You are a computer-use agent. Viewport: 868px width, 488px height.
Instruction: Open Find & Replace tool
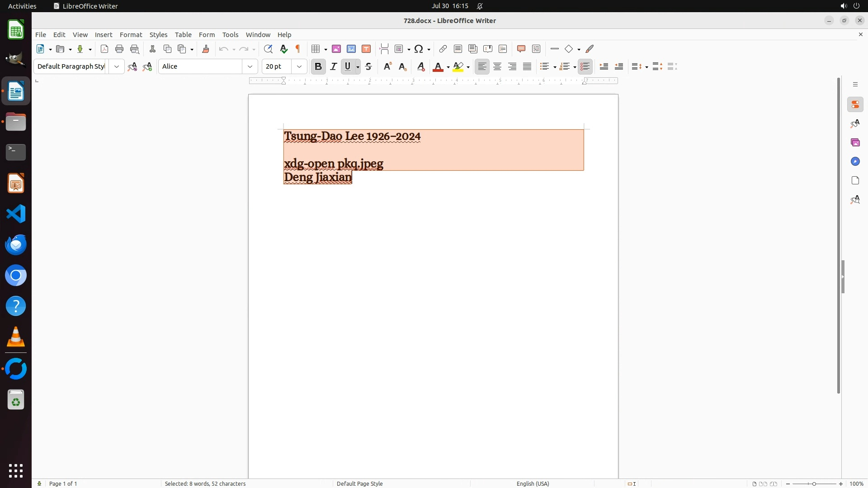268,49
